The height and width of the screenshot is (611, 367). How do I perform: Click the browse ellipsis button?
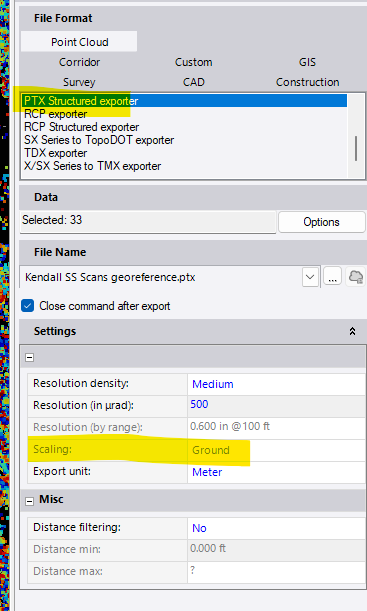332,277
